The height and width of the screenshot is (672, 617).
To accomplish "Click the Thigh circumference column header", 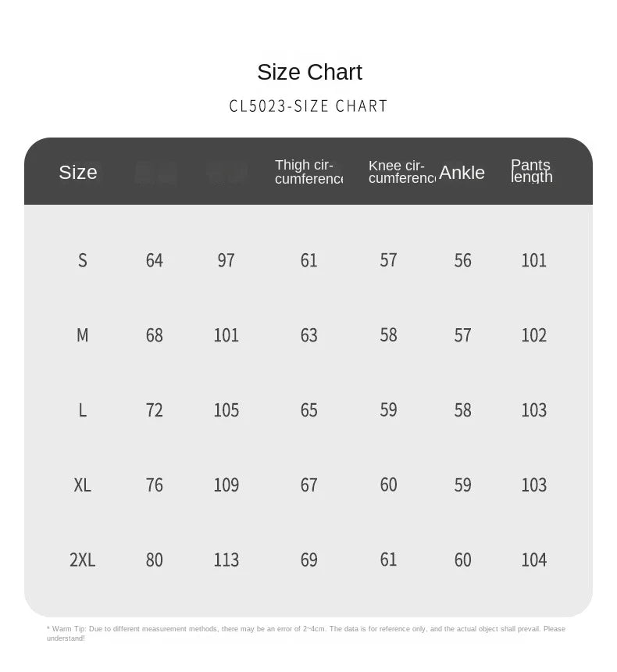I will tap(308, 171).
